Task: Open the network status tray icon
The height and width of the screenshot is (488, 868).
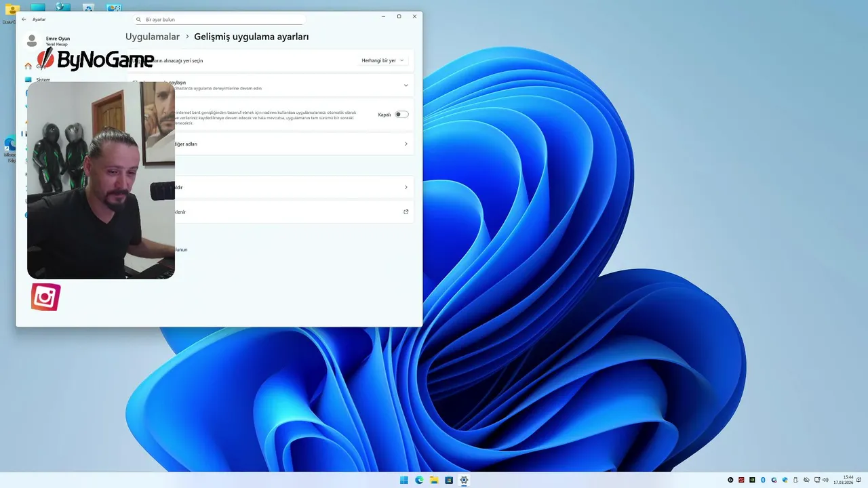Action: click(817, 480)
